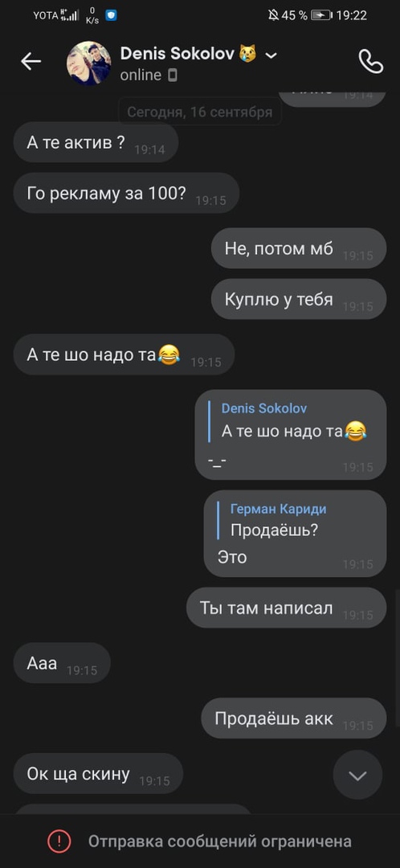This screenshot has height=868, width=400.
Task: Open the shield icon in status bar
Action: tap(111, 15)
